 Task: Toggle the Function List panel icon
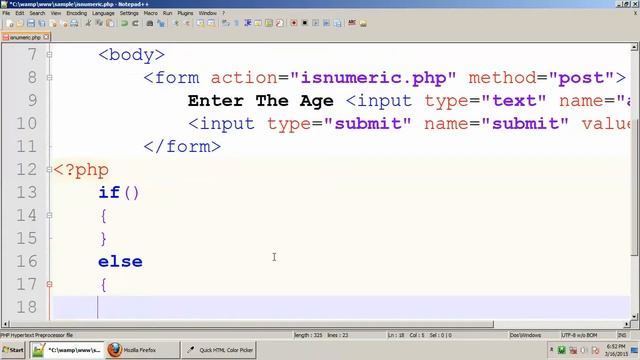(x=279, y=23)
